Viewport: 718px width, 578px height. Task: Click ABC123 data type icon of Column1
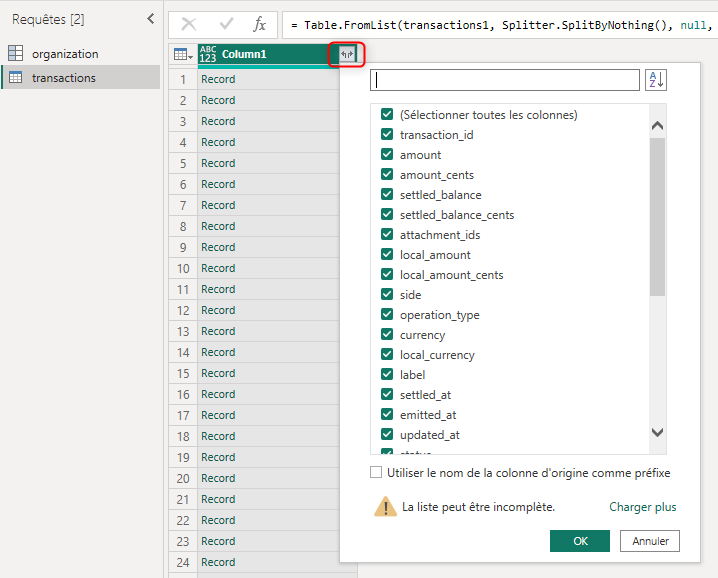coord(208,55)
